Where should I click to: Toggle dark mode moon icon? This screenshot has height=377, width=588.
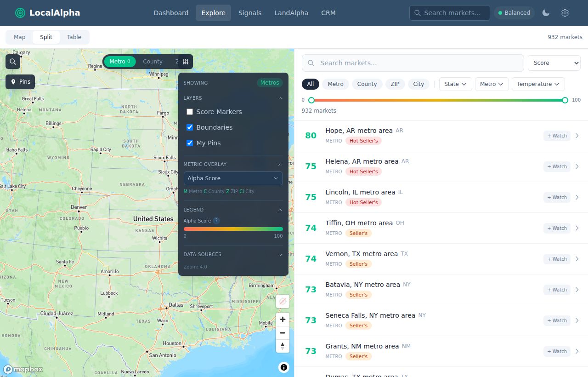coord(546,13)
